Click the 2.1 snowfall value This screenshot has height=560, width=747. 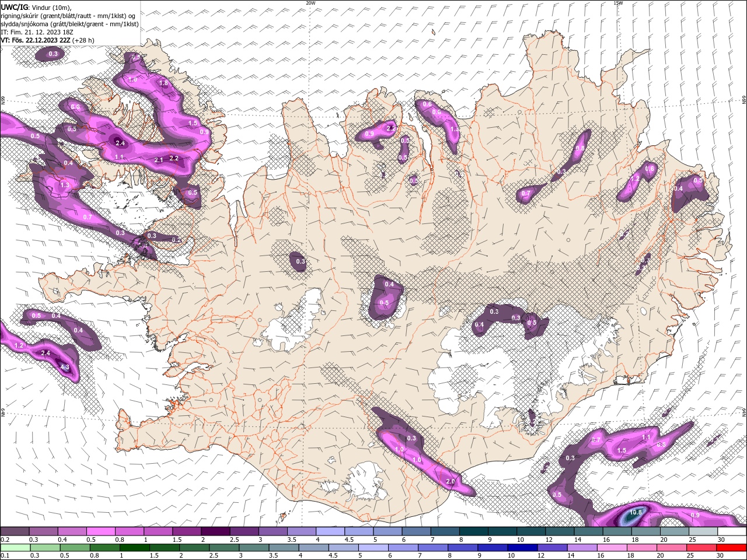(x=158, y=160)
